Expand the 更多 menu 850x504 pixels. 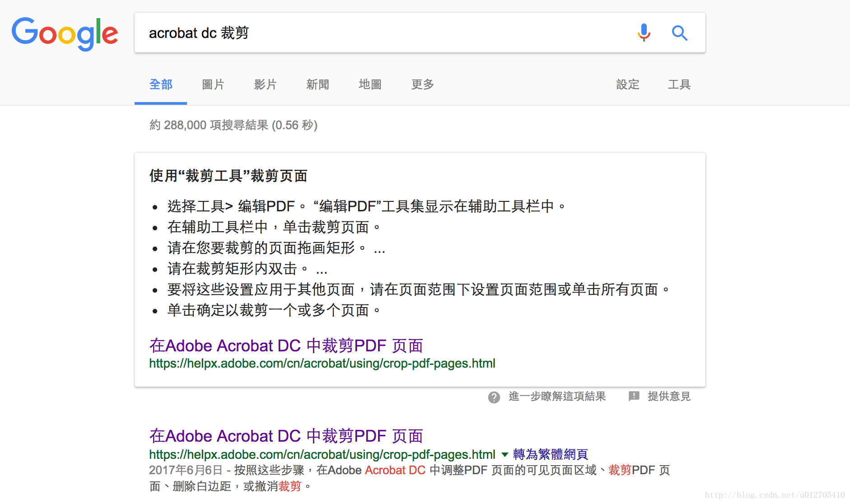tap(423, 84)
